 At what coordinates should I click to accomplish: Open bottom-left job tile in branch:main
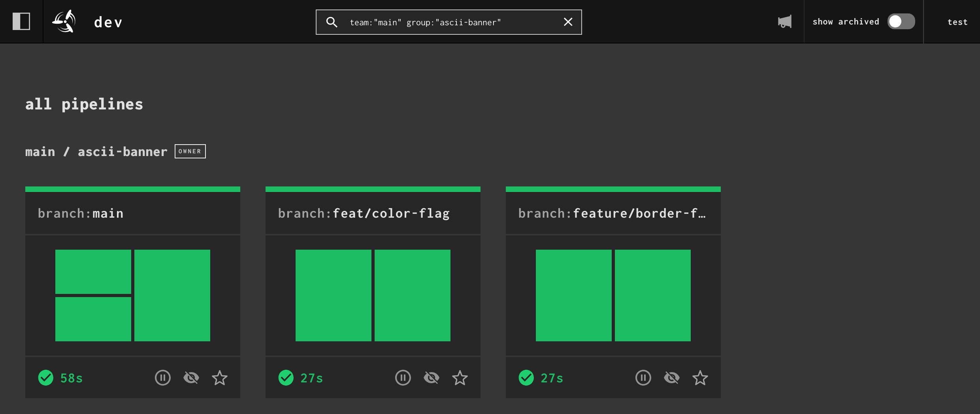[93, 319]
